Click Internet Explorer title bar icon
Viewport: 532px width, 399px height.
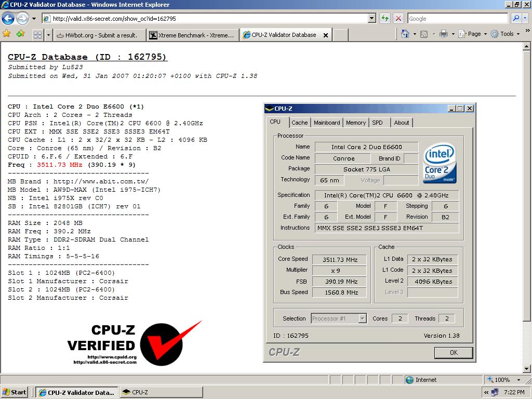5,4
